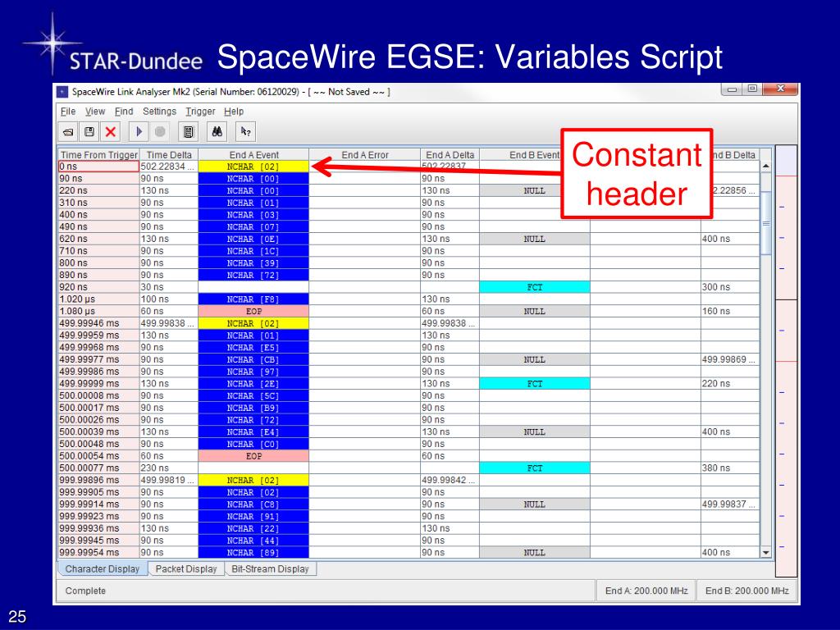Click the overview strip right of the table
The height and width of the screenshot is (630, 840).
786,361
